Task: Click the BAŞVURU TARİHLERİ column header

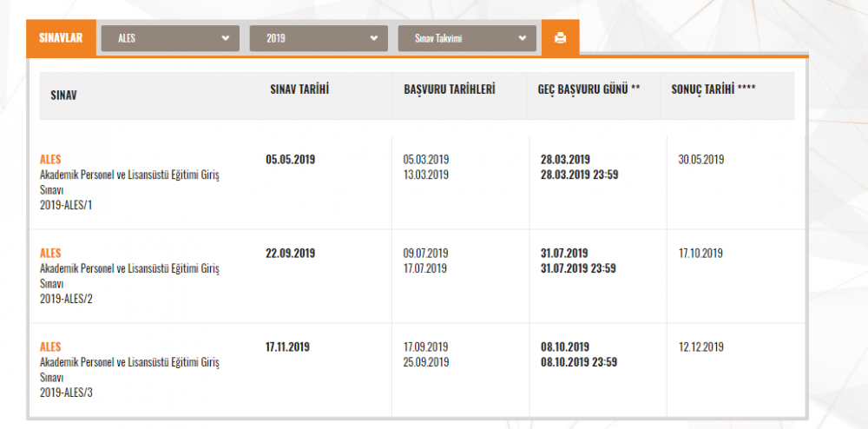Action: click(450, 89)
